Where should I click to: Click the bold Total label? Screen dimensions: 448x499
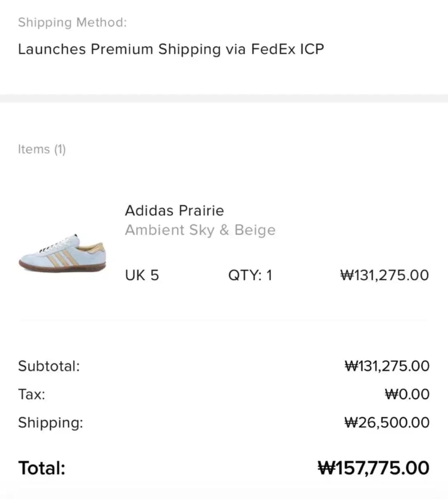pos(41,468)
